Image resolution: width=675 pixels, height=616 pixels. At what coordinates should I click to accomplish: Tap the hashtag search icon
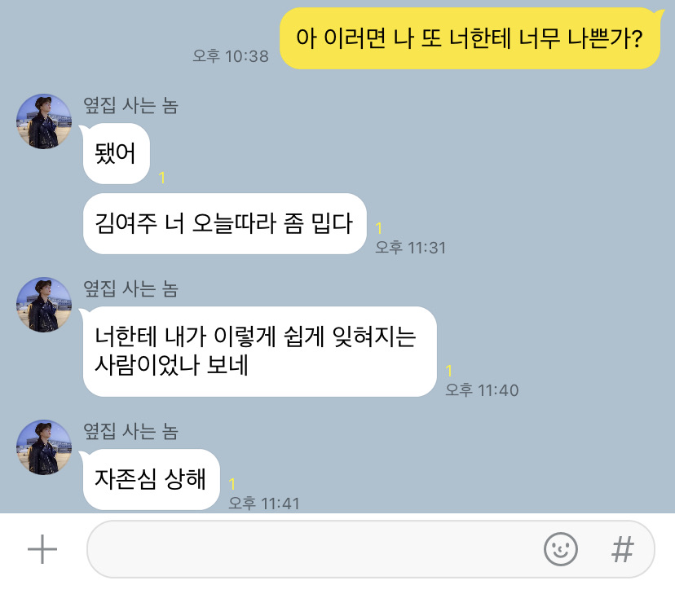[x=623, y=549]
